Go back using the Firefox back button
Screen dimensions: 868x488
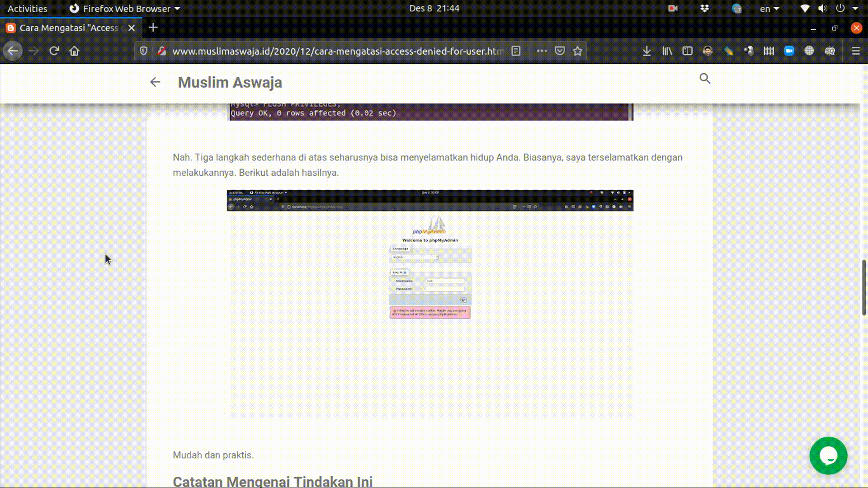pyautogui.click(x=13, y=51)
